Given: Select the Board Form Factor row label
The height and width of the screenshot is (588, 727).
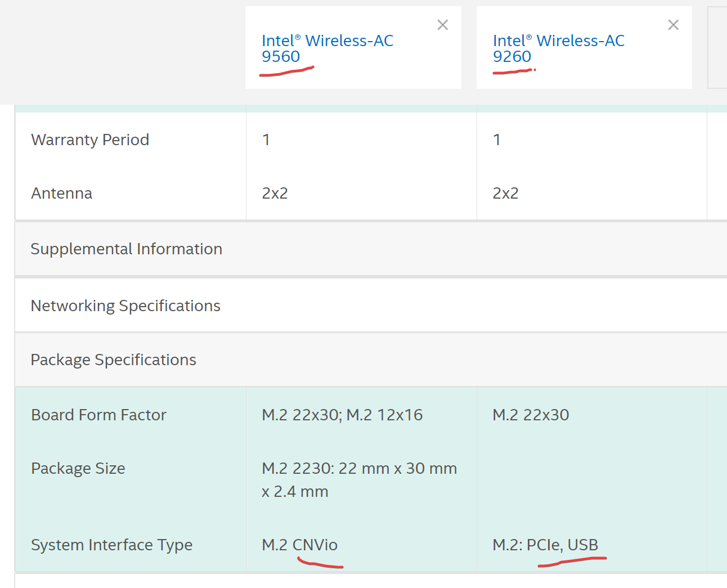Looking at the screenshot, I should pyautogui.click(x=99, y=415).
